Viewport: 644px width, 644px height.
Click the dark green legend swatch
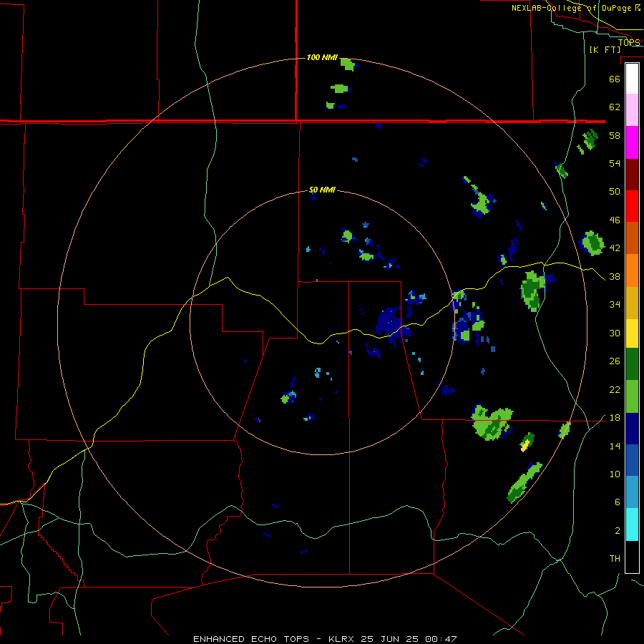(x=632, y=364)
